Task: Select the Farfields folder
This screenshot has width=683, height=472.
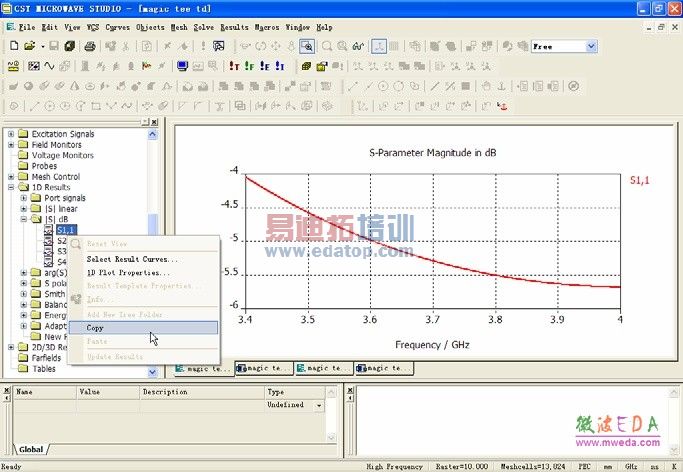Action: [46, 358]
